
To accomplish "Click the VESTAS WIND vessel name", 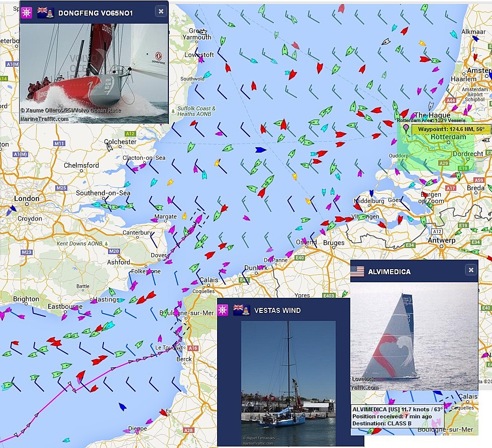I will (x=277, y=310).
